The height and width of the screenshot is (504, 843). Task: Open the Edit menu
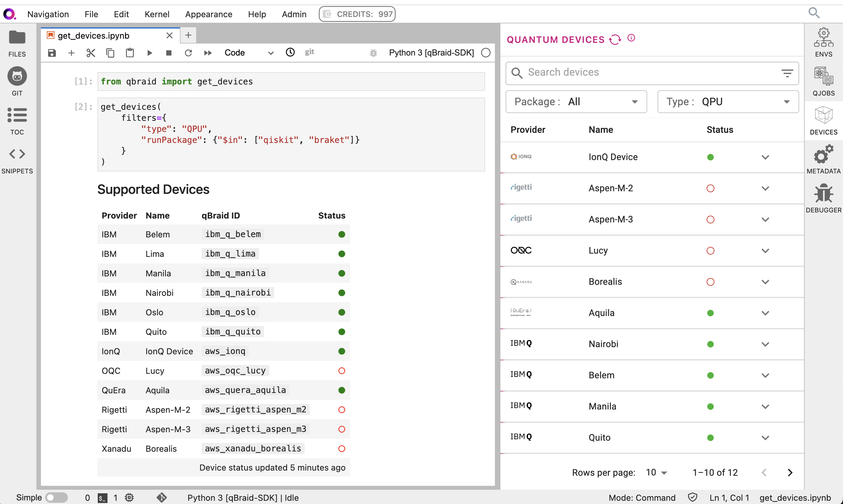(121, 14)
